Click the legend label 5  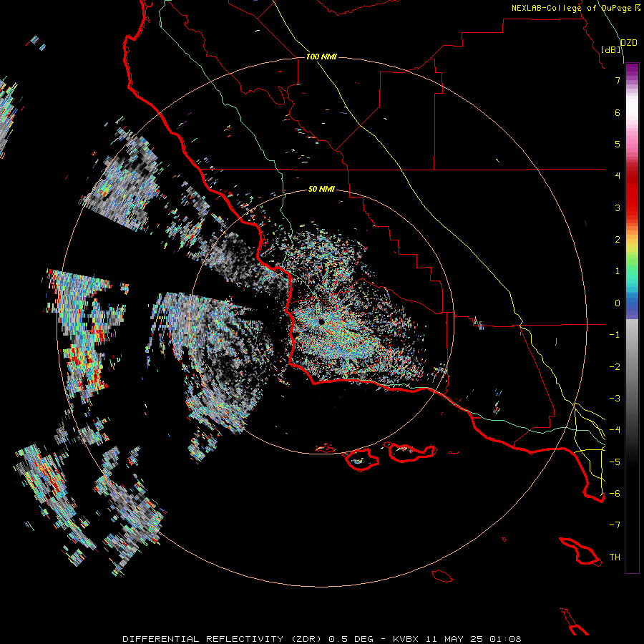[x=618, y=144]
